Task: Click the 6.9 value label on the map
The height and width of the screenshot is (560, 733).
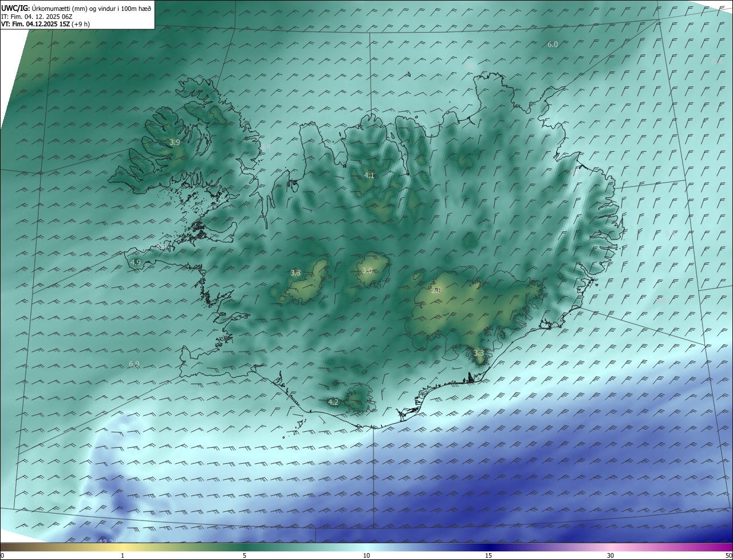Action: click(134, 364)
